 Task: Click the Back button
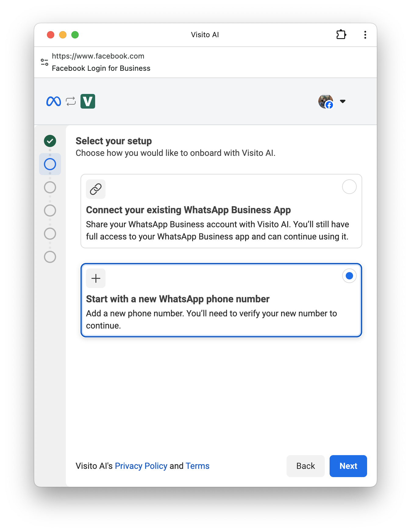pos(306,466)
